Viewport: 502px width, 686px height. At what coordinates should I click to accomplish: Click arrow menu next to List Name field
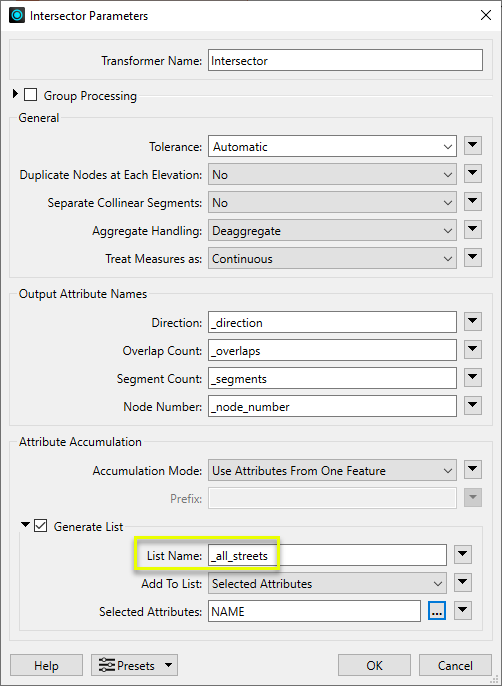point(463,555)
